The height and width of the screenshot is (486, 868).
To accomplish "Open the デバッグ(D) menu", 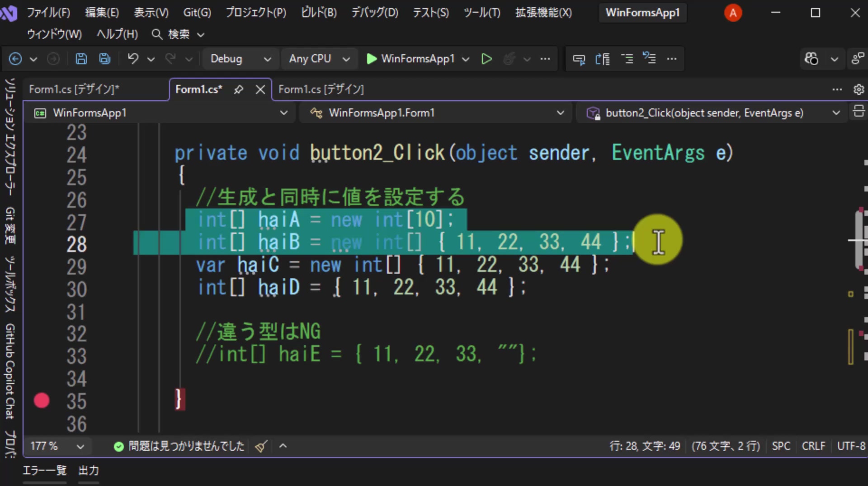I will tap(375, 13).
